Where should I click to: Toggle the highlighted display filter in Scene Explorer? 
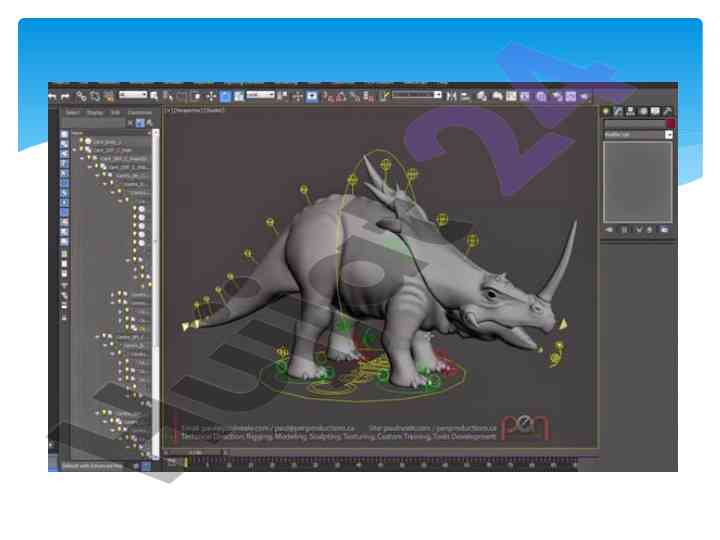pos(141,123)
